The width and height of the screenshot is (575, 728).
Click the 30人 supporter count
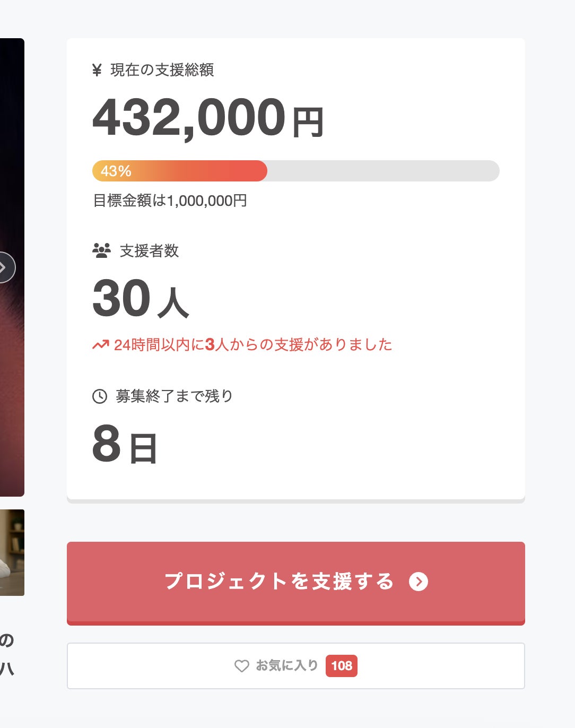(141, 299)
